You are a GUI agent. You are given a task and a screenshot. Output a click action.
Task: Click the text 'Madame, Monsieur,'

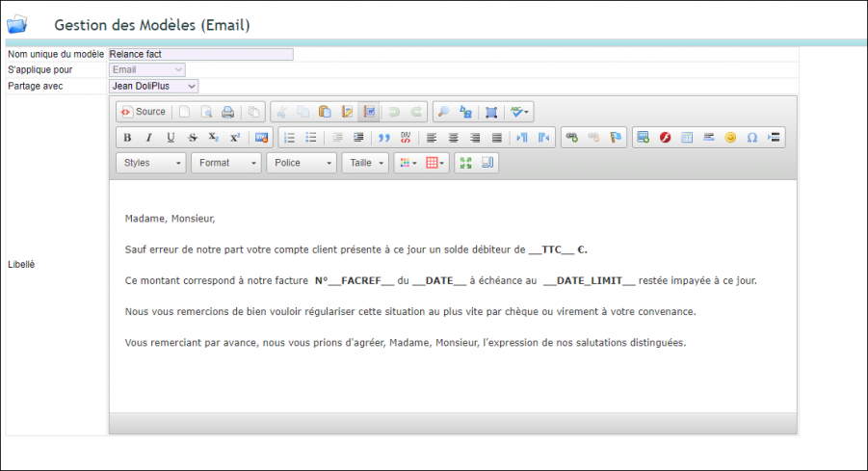point(170,219)
